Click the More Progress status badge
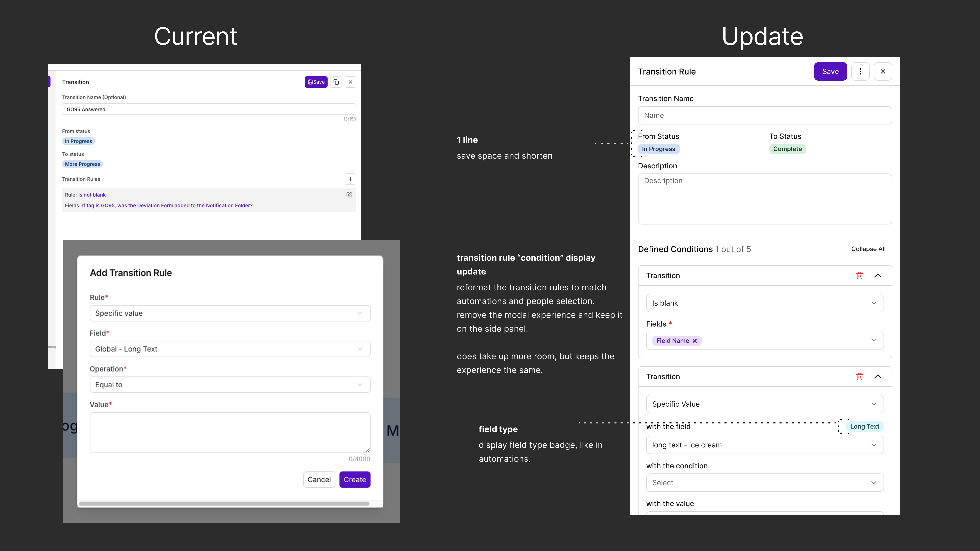This screenshot has width=980, height=551. point(83,164)
